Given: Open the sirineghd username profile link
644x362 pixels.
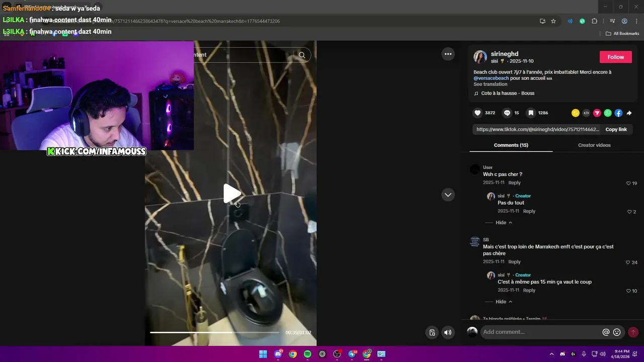Looking at the screenshot, I should (505, 54).
